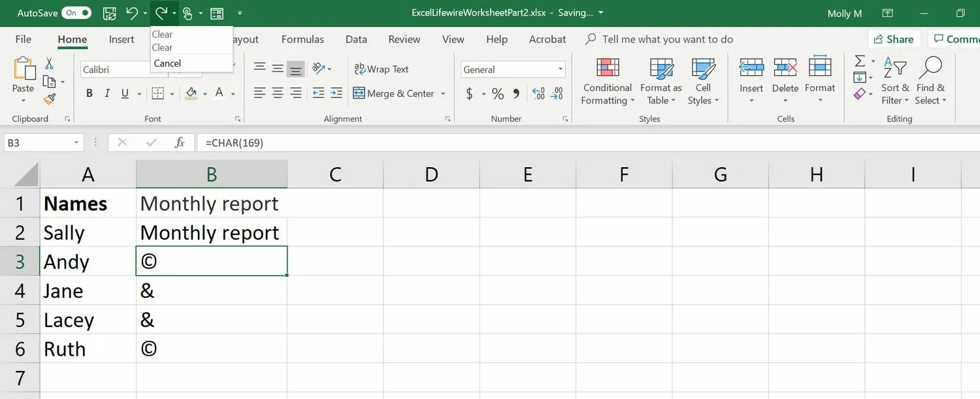Image resolution: width=980 pixels, height=399 pixels.
Task: Open Sort & Filter dropdown
Action: pos(895,82)
